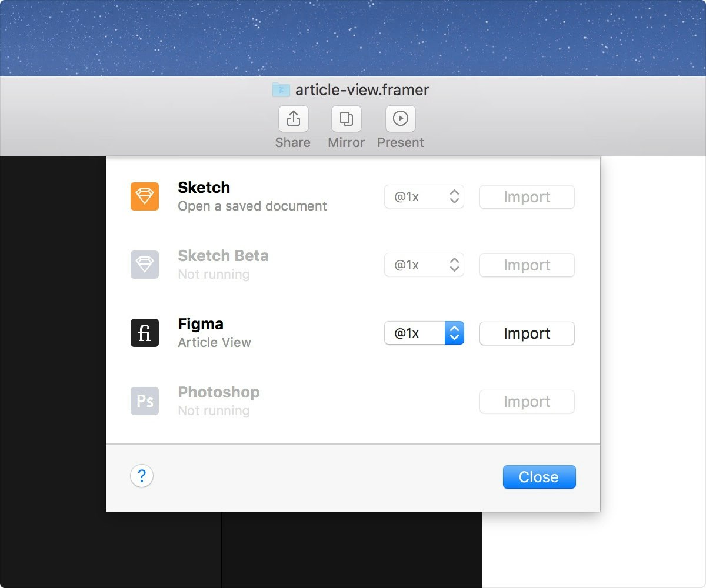This screenshot has height=588, width=706.
Task: Click the 'Photoshop' heading text
Action: [x=219, y=392]
